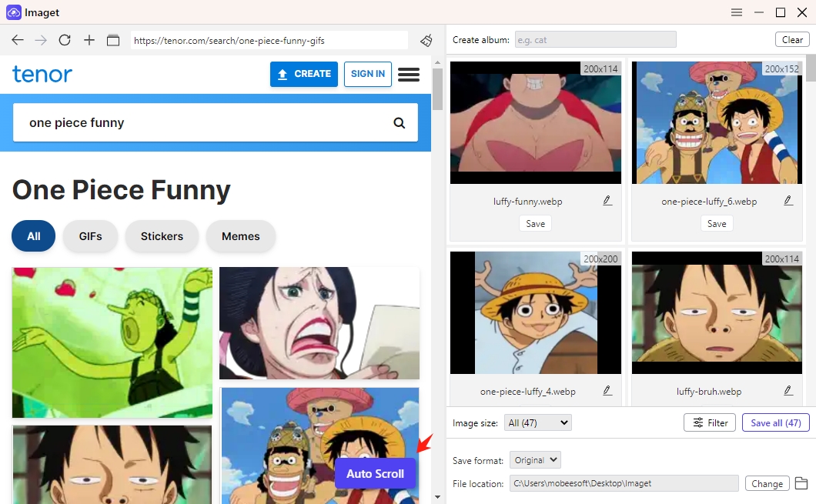Switch to the Memes tab
The height and width of the screenshot is (504, 816).
[x=240, y=236]
